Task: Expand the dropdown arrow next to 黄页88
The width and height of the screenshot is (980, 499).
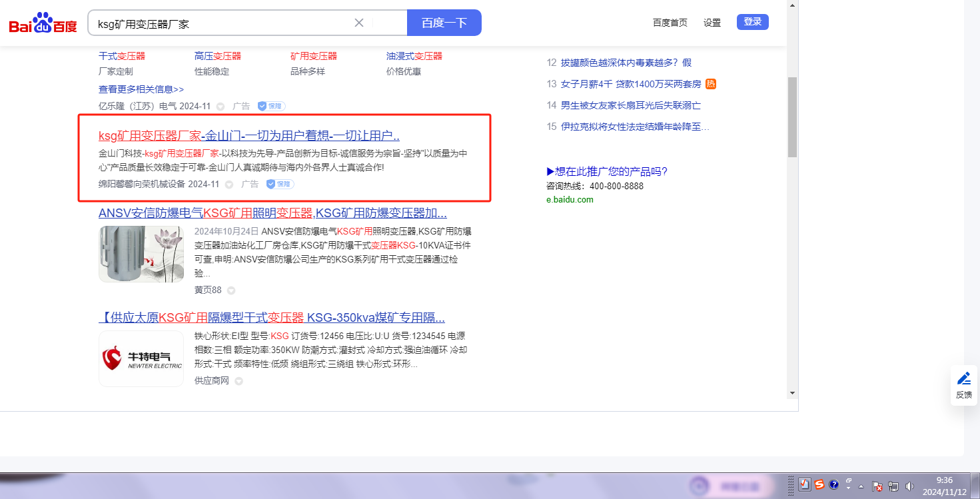Action: [x=231, y=290]
